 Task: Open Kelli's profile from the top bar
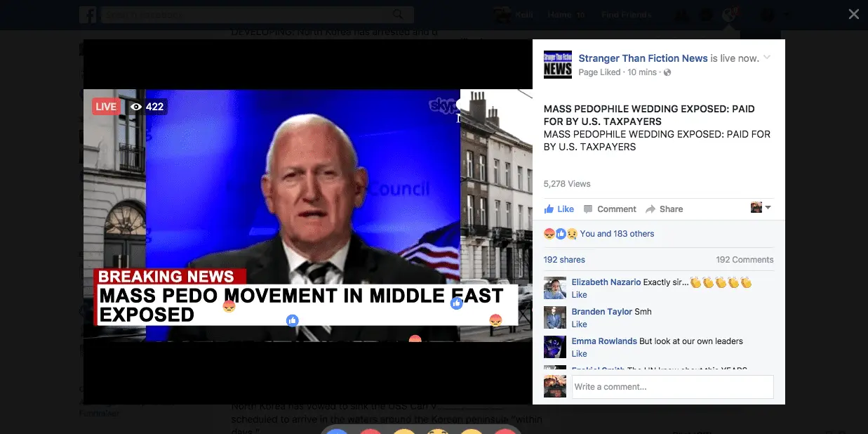514,15
